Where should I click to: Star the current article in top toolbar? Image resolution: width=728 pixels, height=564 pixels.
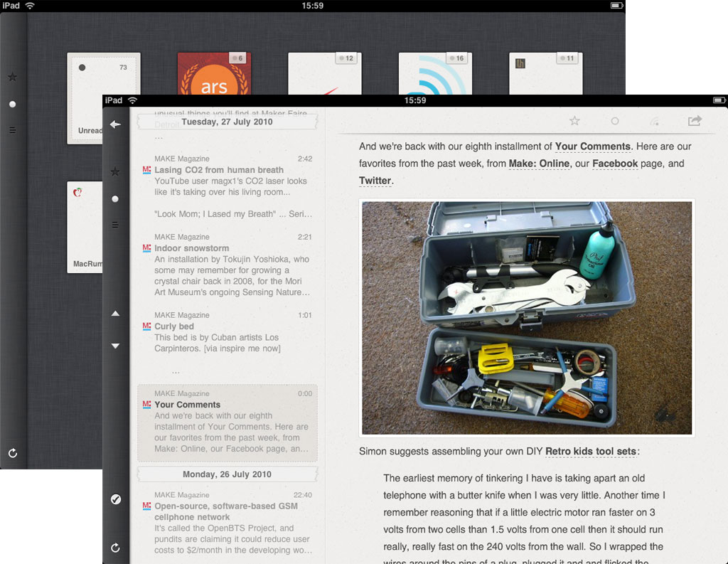click(574, 121)
